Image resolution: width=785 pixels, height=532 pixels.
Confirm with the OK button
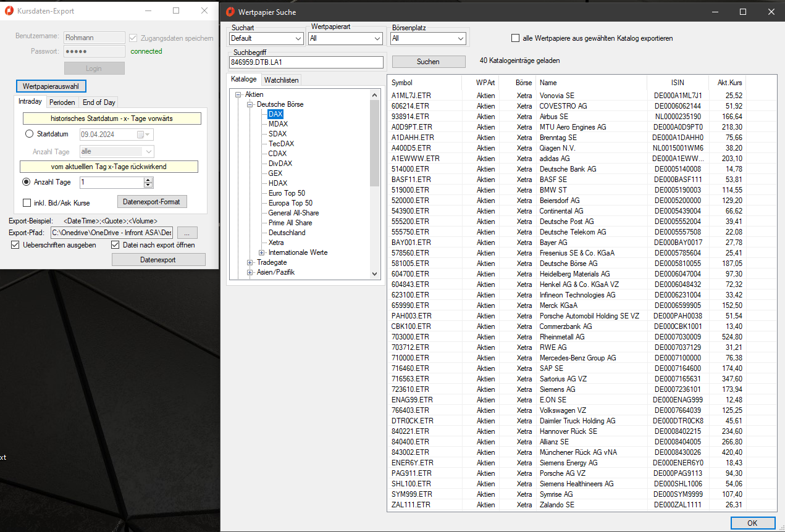click(x=752, y=523)
